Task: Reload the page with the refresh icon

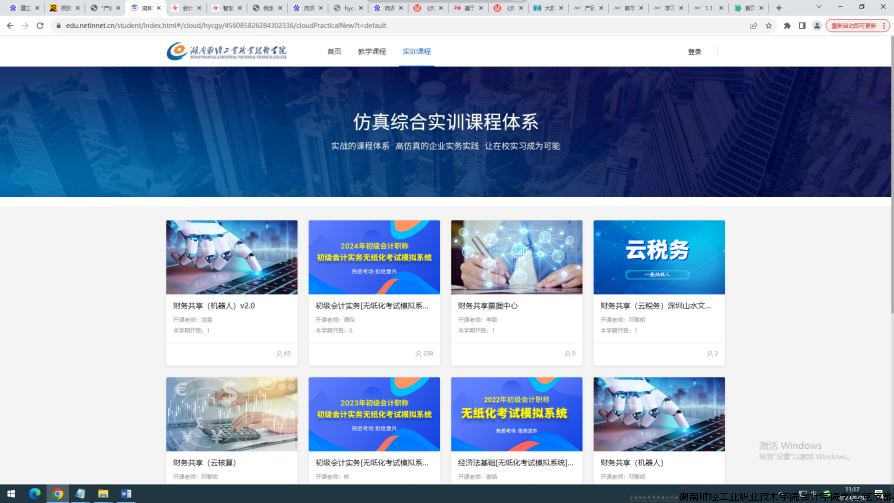Action: (42, 25)
